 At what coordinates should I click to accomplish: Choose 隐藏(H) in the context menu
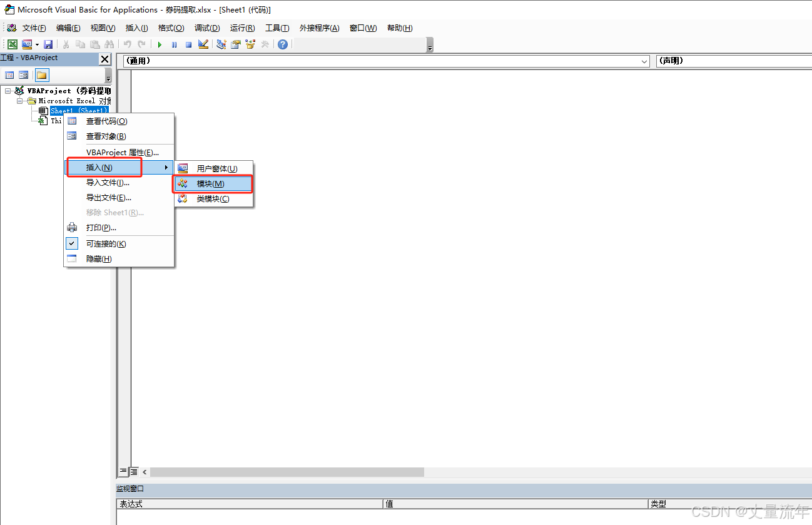(x=119, y=259)
